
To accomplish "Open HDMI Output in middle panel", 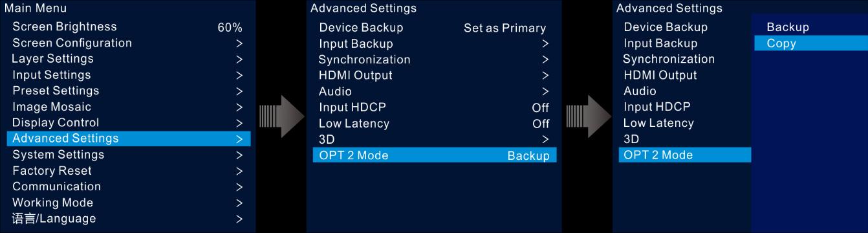I will coord(435,75).
